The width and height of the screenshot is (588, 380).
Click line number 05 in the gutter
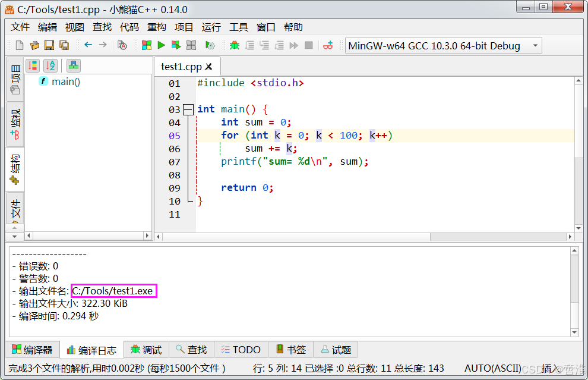[175, 136]
